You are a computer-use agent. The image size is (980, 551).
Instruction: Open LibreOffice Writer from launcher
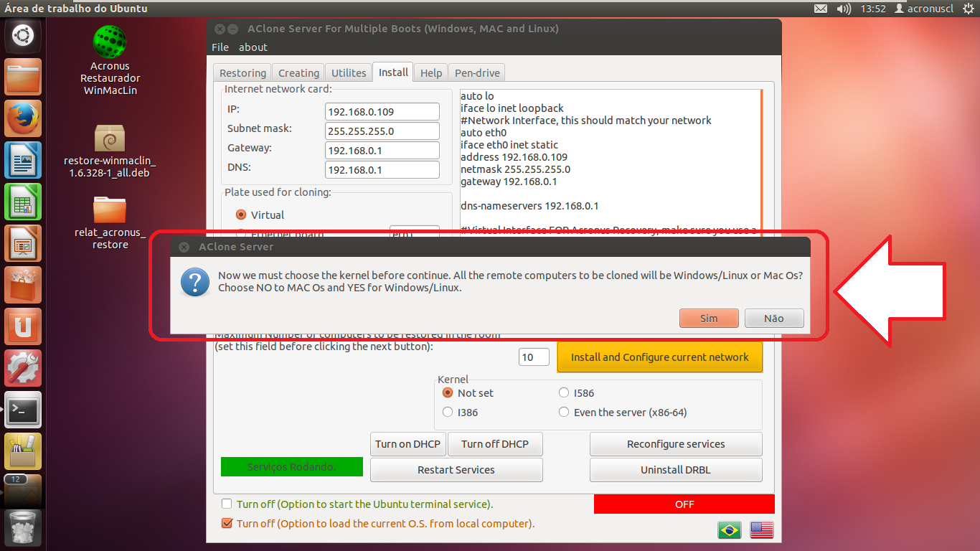[x=23, y=160]
